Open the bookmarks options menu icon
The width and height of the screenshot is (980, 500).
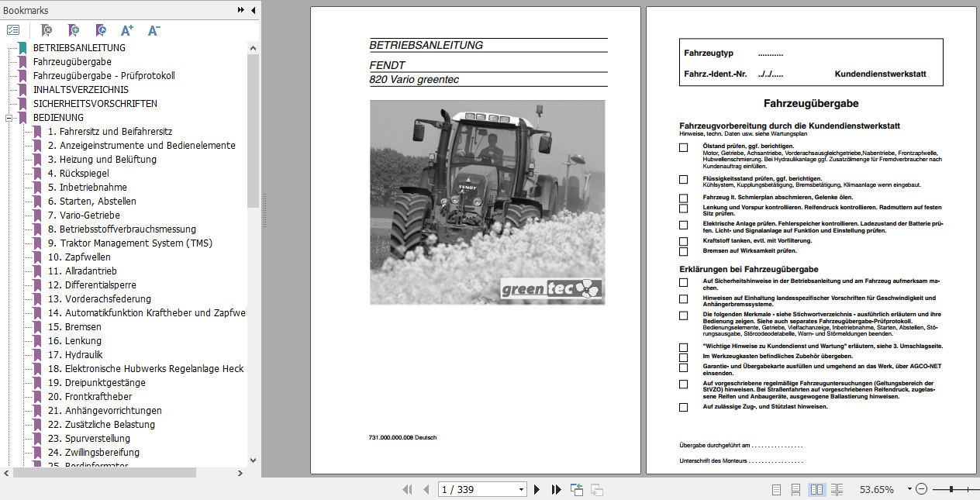[x=13, y=30]
